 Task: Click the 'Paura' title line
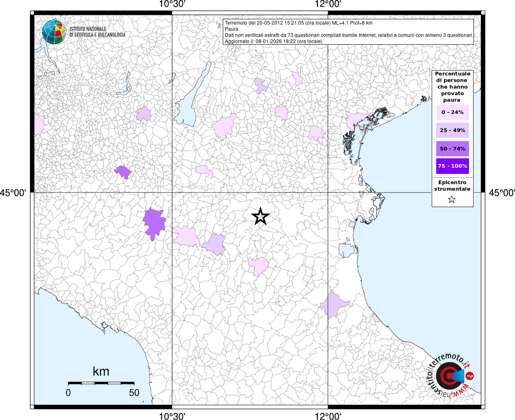pos(231,29)
